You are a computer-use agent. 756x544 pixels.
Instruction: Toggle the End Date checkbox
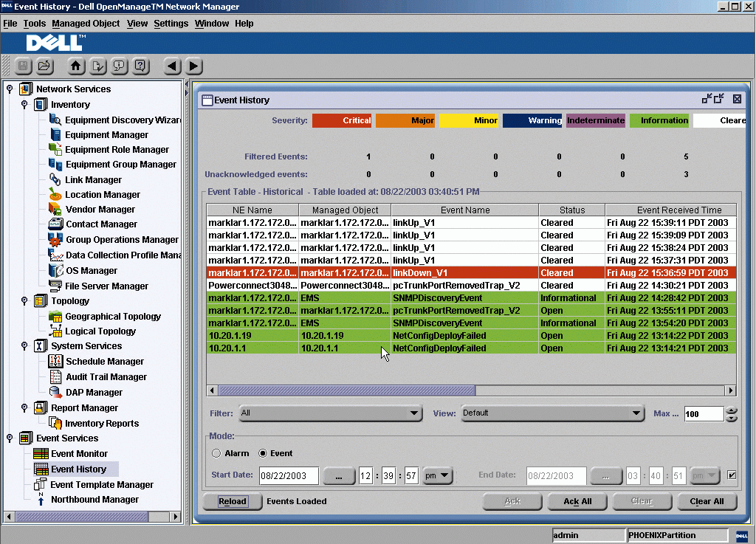pyautogui.click(x=732, y=475)
